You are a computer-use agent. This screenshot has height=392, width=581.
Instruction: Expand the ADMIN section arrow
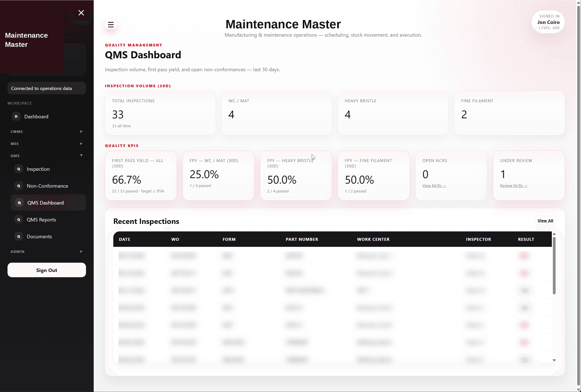[x=81, y=251]
